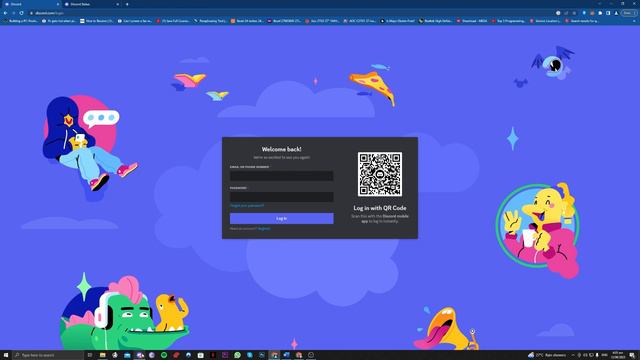
Task: Open the Windows Start menu
Action: [6, 355]
